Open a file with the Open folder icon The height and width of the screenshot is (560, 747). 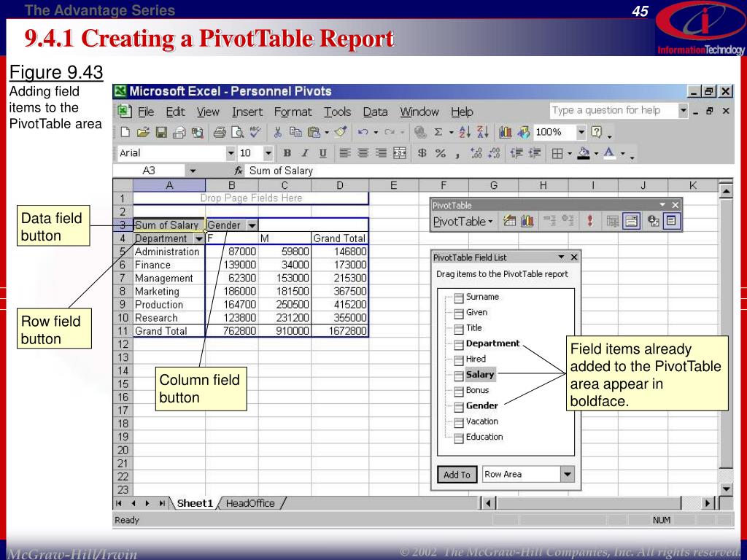click(143, 132)
